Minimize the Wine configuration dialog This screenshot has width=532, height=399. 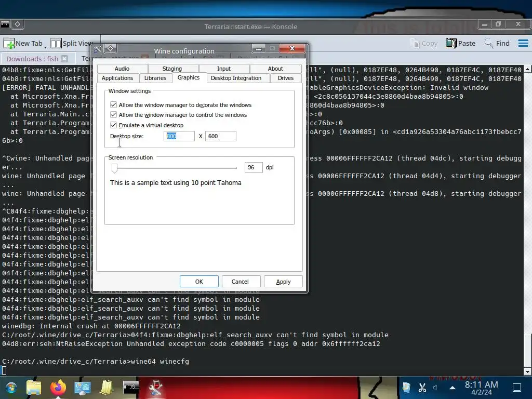[259, 48]
